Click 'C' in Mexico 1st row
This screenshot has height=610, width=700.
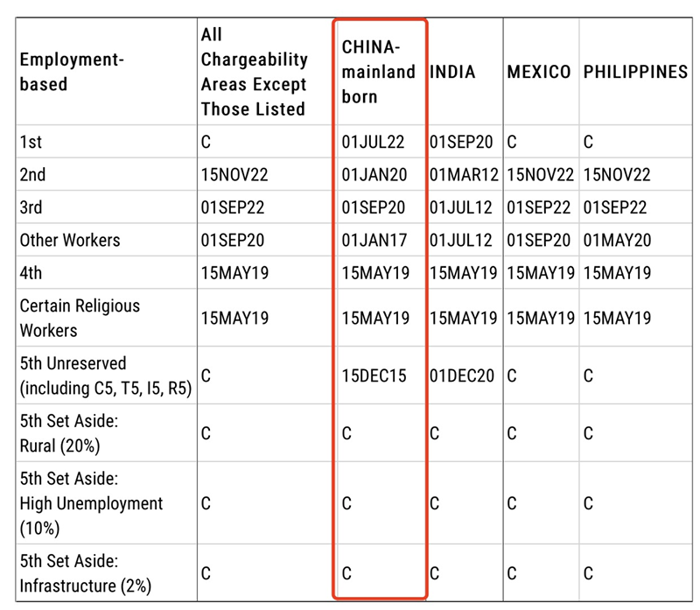(x=512, y=142)
